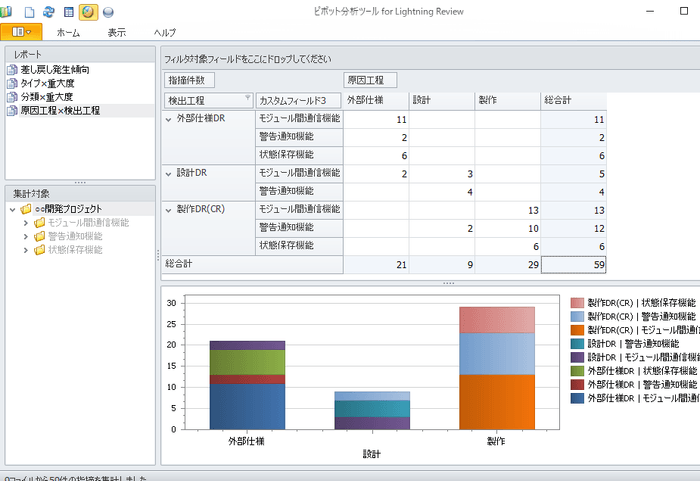Viewport: 700px width, 481px height.
Task: Collapse the 製作DR(CR) row group
Action: tap(169, 209)
